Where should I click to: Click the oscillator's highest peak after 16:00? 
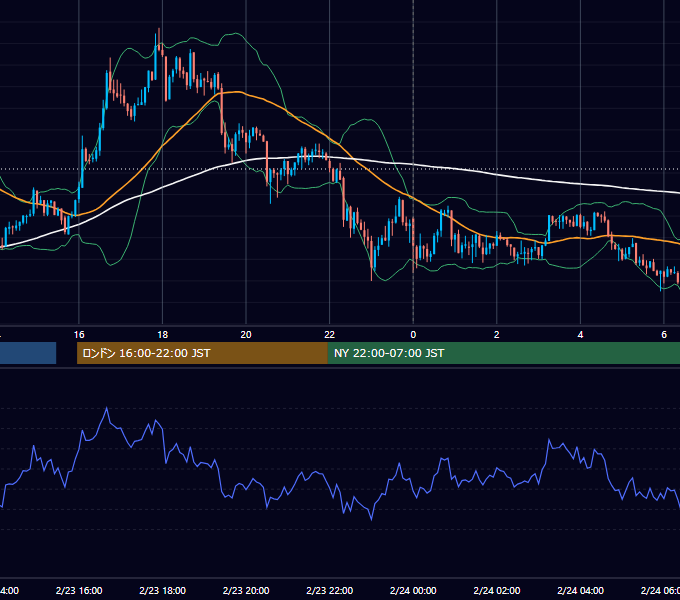107,409
